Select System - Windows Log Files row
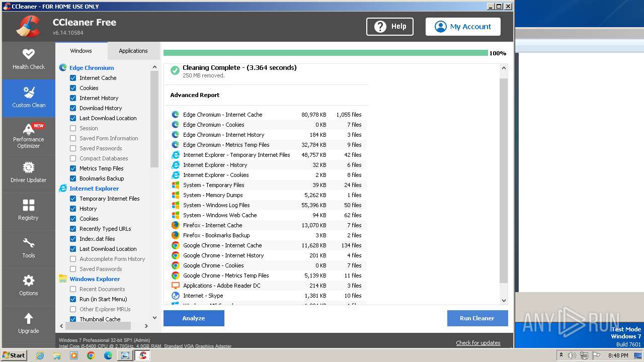This screenshot has width=644, height=362. (x=266, y=205)
